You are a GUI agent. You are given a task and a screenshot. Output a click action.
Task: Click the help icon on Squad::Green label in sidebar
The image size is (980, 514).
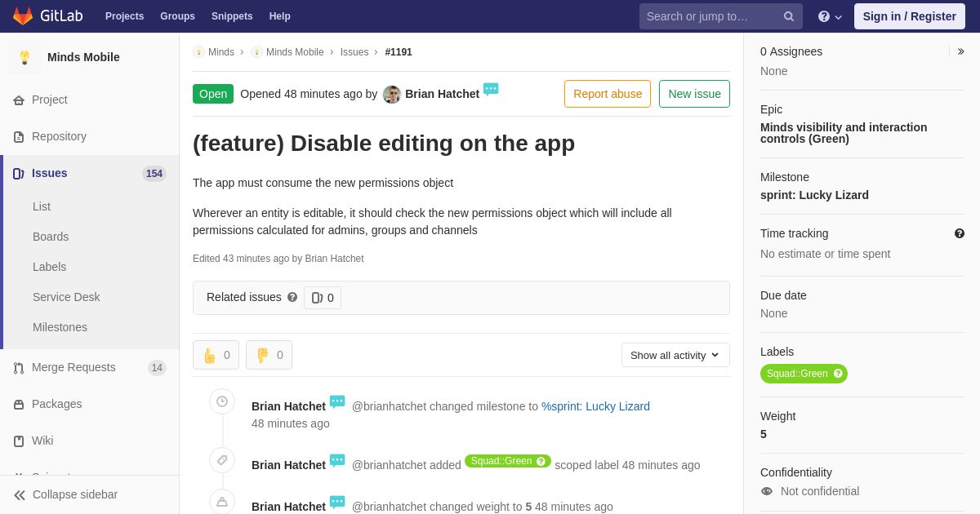coord(838,374)
